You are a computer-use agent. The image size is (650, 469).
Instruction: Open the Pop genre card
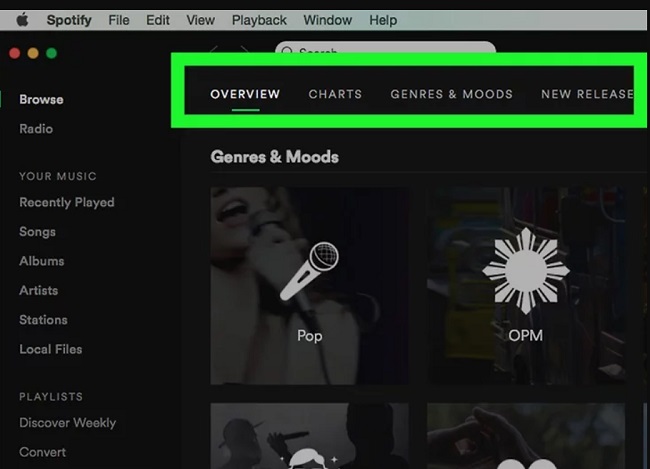310,285
